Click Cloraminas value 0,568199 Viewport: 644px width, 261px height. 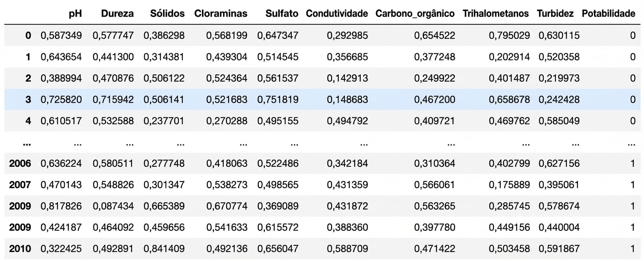[x=227, y=35]
